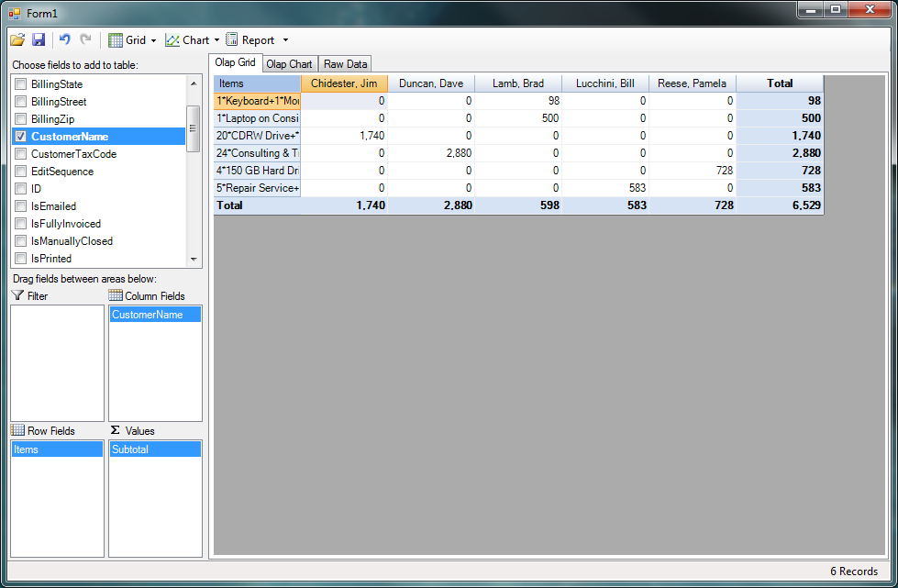Uncheck the CustomerName field checkbox
The width and height of the screenshot is (898, 588).
click(20, 137)
